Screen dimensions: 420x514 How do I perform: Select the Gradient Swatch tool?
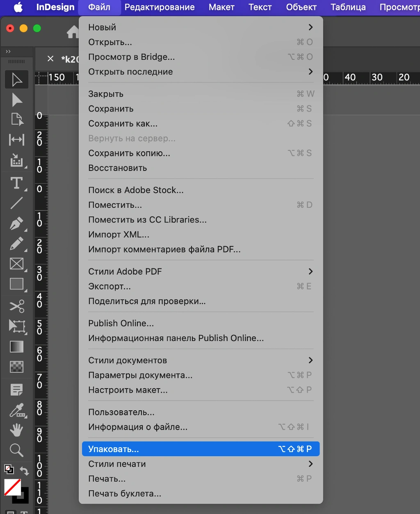[x=17, y=347]
